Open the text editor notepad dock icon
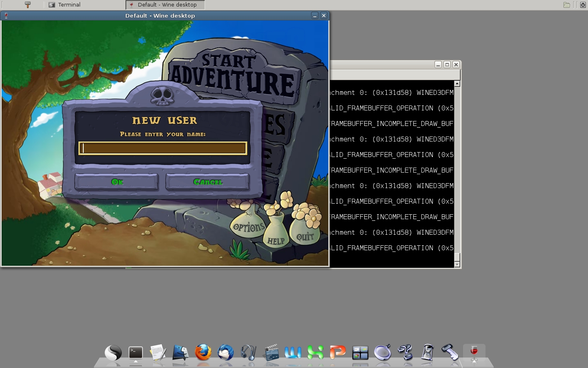The image size is (588, 368). (158, 352)
